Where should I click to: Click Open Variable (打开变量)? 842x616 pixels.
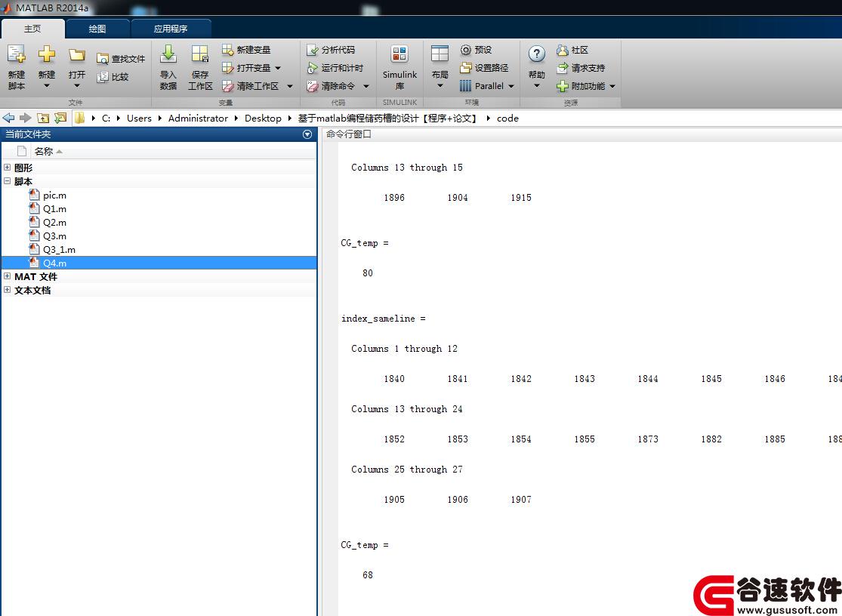(246, 68)
